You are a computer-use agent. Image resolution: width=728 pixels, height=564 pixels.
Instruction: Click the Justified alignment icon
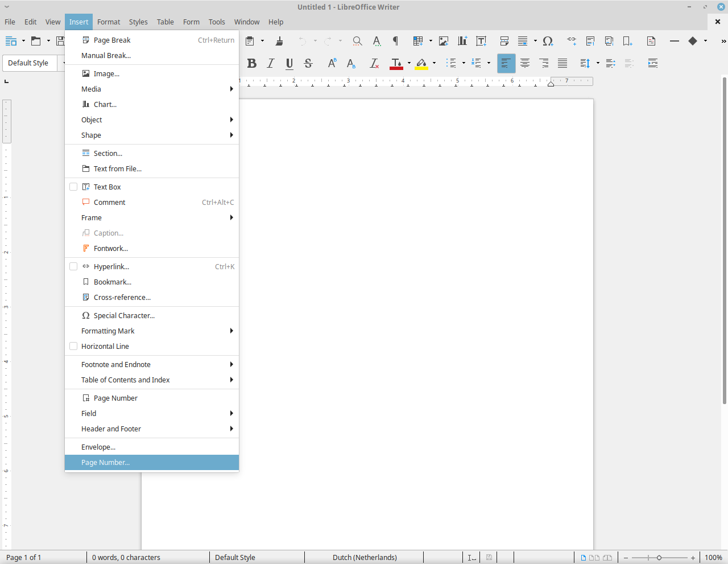(x=562, y=63)
